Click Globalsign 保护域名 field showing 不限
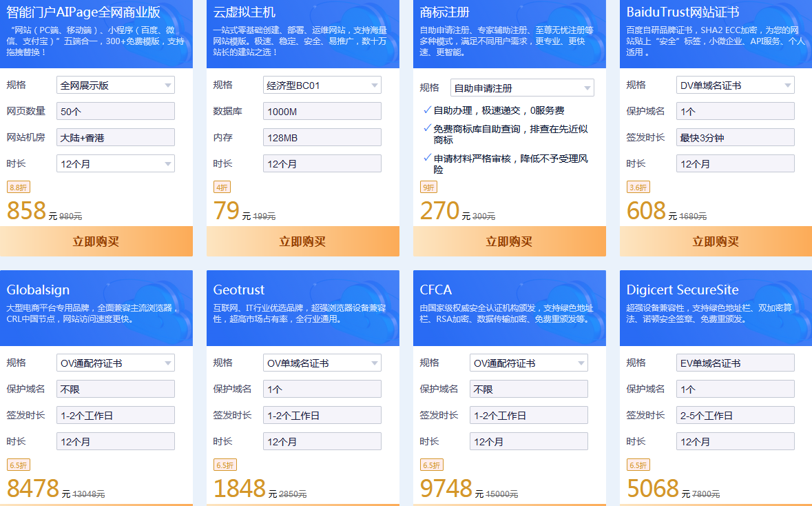Viewport: 812px width, 506px height. (116, 389)
